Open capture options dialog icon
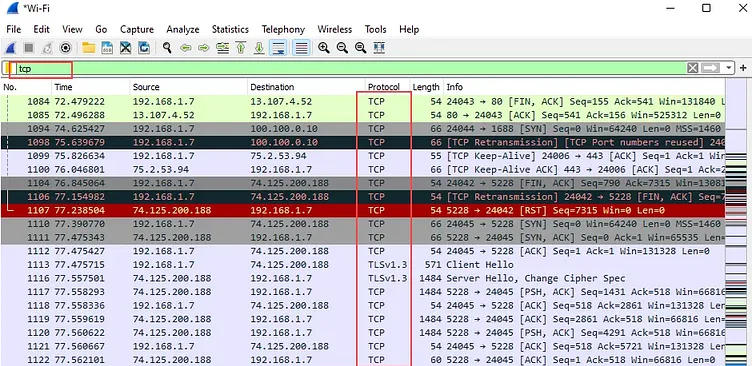The width and height of the screenshot is (752, 366). [x=65, y=48]
